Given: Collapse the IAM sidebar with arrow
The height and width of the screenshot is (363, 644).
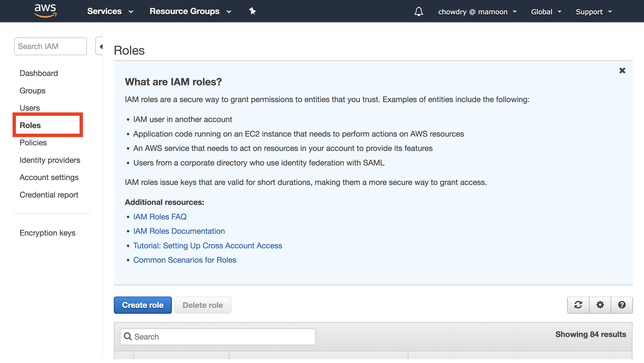Looking at the screenshot, I should click(x=100, y=47).
